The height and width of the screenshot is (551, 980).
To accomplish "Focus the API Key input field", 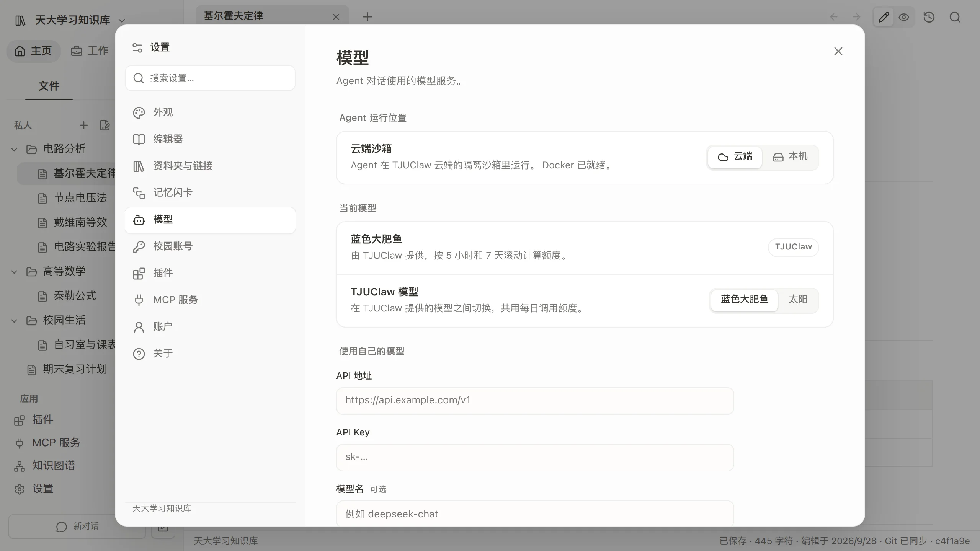I will [x=535, y=457].
